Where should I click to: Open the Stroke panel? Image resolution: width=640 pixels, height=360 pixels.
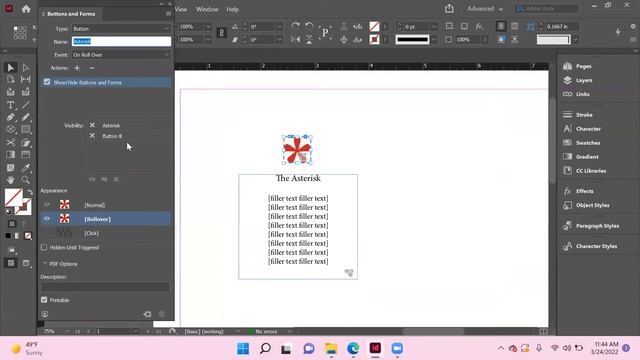578,115
